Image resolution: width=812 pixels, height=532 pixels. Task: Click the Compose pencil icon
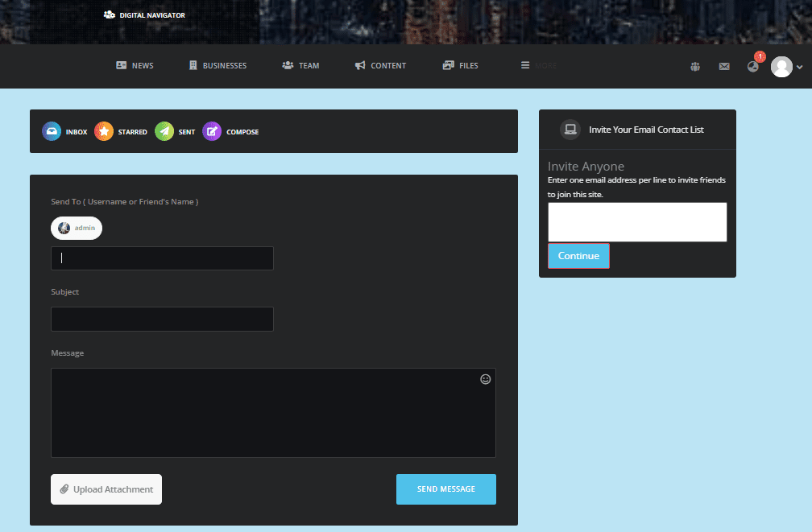(212, 131)
